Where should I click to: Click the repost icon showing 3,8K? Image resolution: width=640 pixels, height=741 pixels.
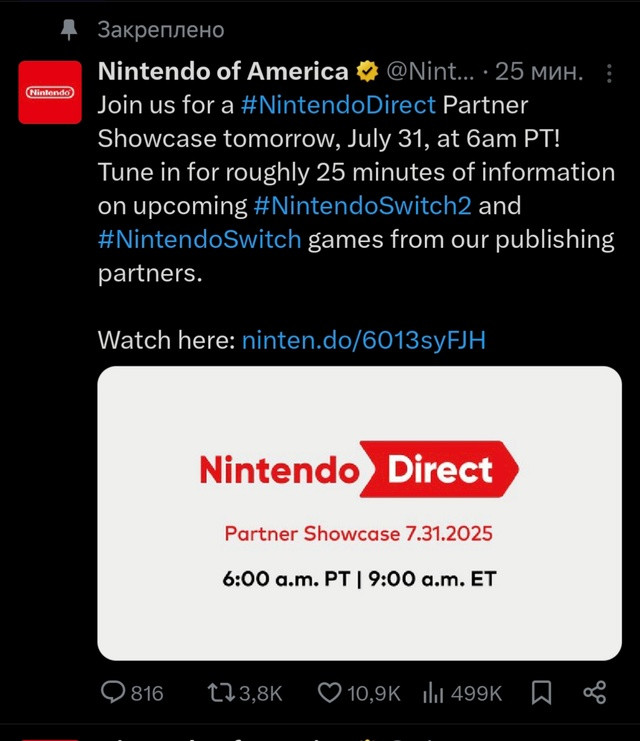pos(221,693)
